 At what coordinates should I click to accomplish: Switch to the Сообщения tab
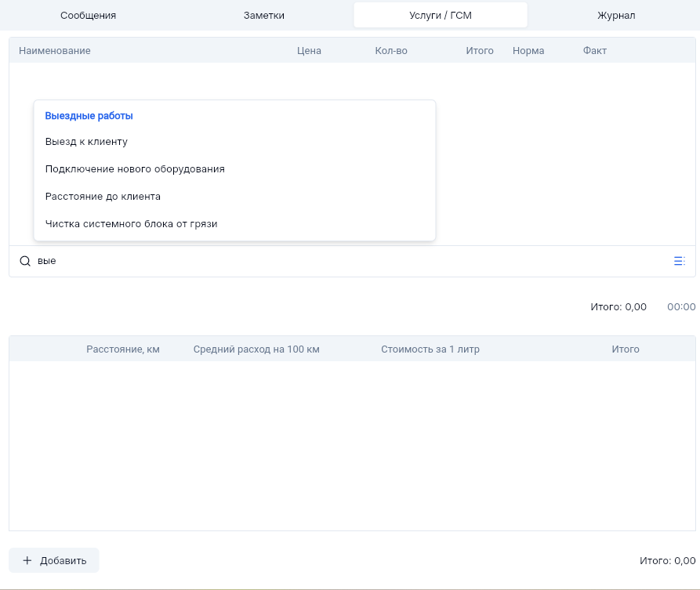pos(89,16)
